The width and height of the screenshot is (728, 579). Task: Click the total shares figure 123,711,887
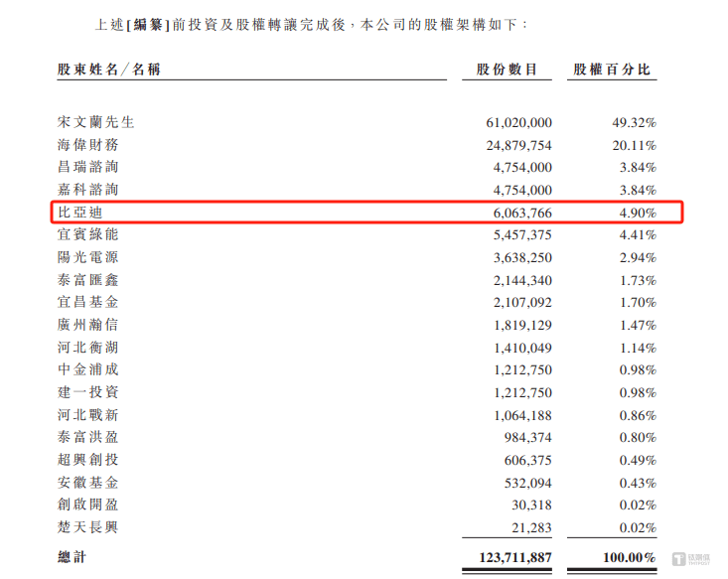[515, 557]
